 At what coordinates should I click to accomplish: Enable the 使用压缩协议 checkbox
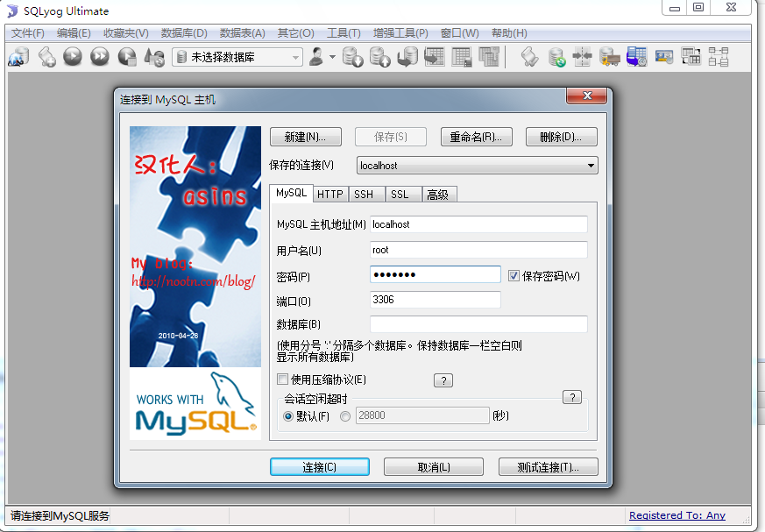click(x=282, y=379)
